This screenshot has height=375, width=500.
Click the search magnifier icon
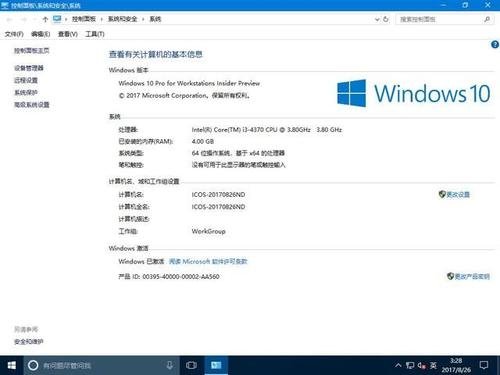(487, 19)
